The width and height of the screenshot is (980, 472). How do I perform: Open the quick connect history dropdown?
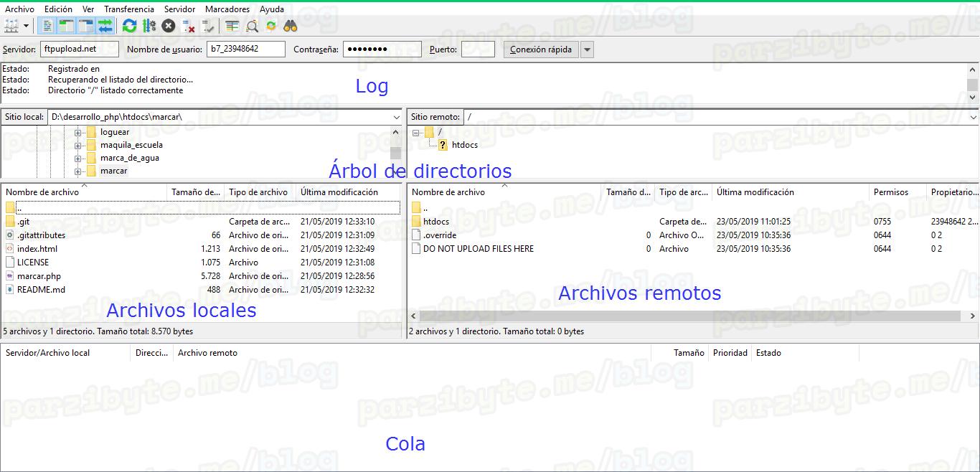pos(587,49)
